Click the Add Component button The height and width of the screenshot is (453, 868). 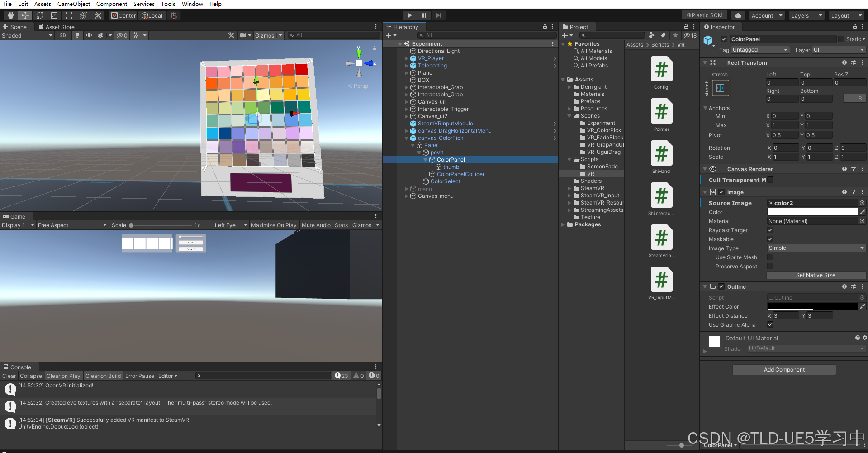(x=784, y=370)
